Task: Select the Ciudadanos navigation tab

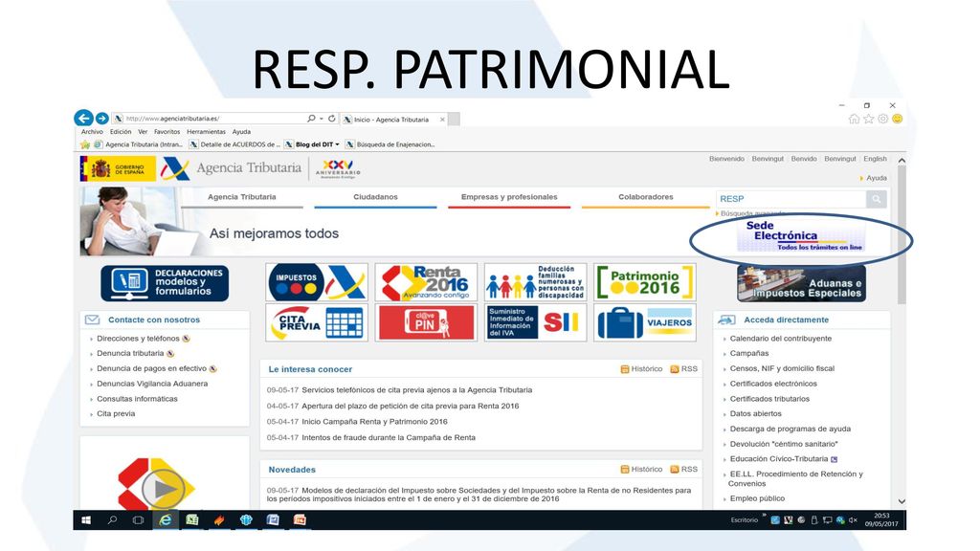Action: click(x=375, y=197)
